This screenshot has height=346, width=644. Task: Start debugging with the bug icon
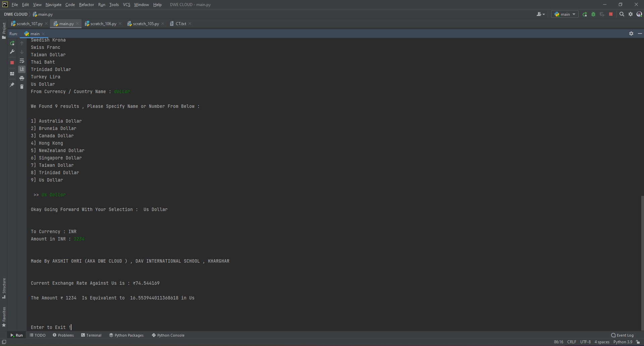(x=593, y=14)
